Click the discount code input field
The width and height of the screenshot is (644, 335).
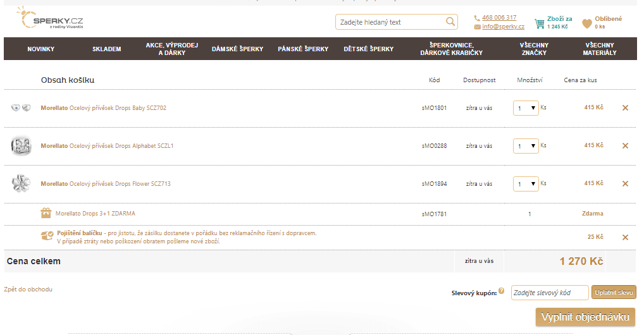[x=549, y=293]
